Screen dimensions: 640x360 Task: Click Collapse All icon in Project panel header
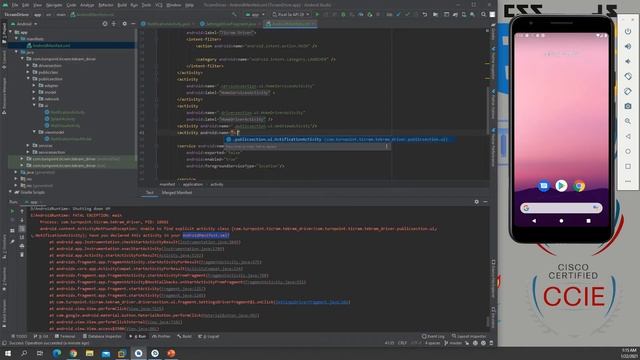[114, 24]
